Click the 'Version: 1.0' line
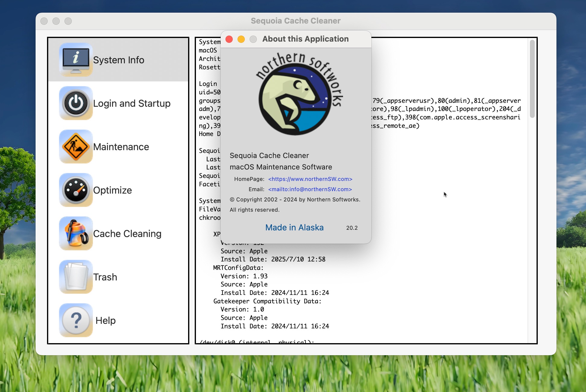 (242, 309)
